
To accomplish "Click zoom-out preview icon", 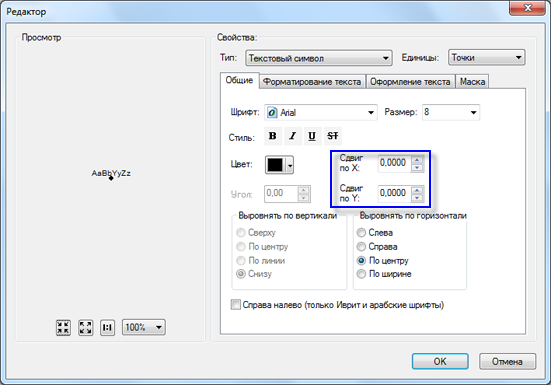I will (63, 327).
